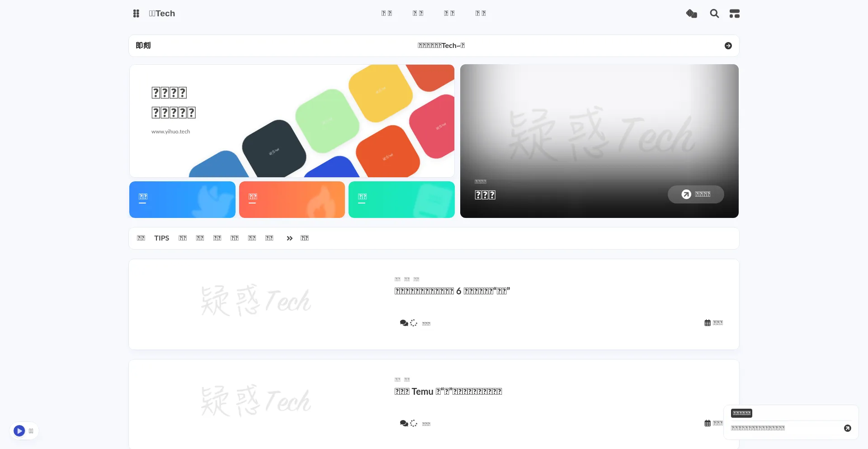
Task: Open the message text in the bottom-right popup
Action: 758,428
